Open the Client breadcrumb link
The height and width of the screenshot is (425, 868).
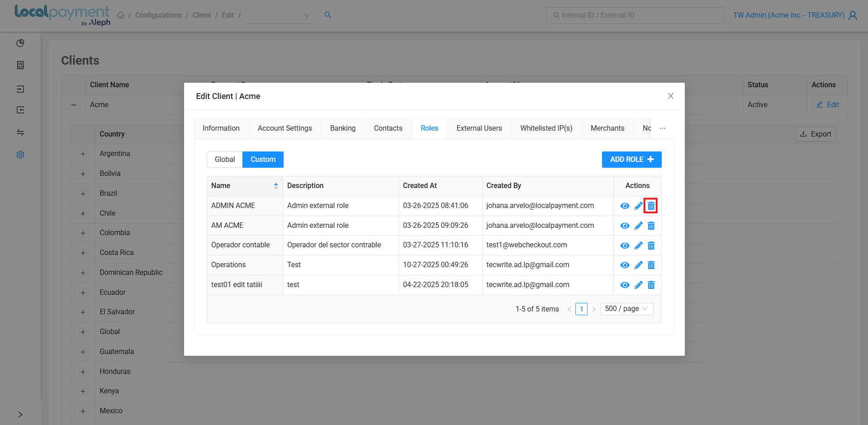click(x=202, y=15)
